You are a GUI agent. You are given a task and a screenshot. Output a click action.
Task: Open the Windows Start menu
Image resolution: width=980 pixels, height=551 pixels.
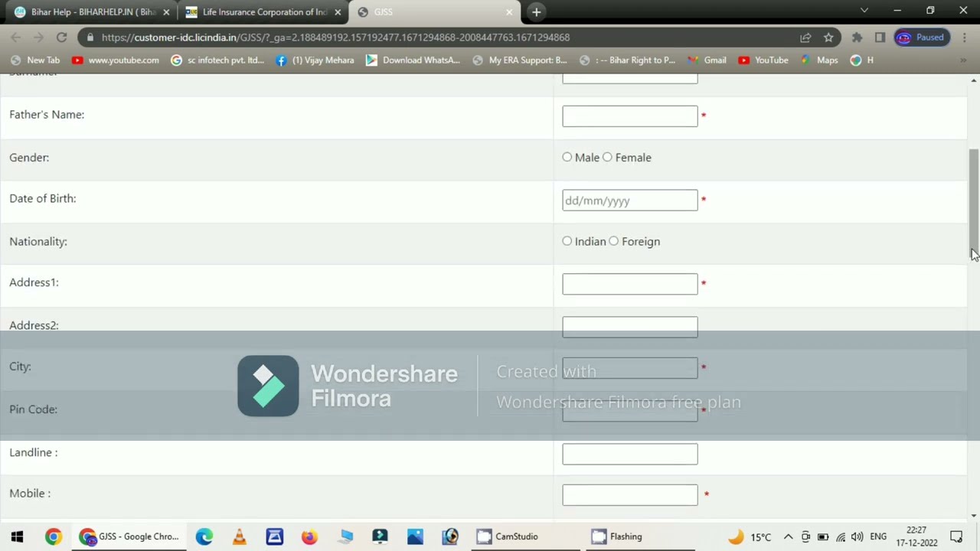coord(17,536)
